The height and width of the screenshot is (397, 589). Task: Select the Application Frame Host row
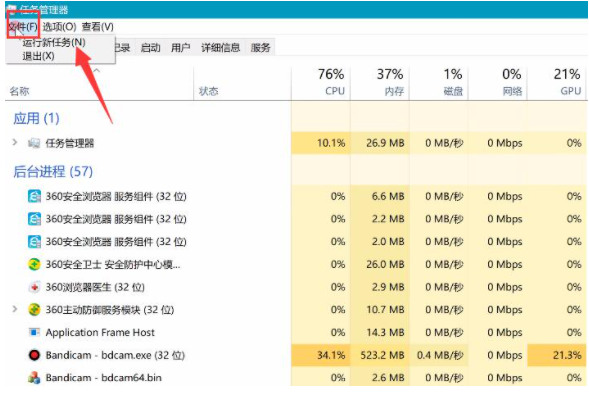tap(296, 332)
